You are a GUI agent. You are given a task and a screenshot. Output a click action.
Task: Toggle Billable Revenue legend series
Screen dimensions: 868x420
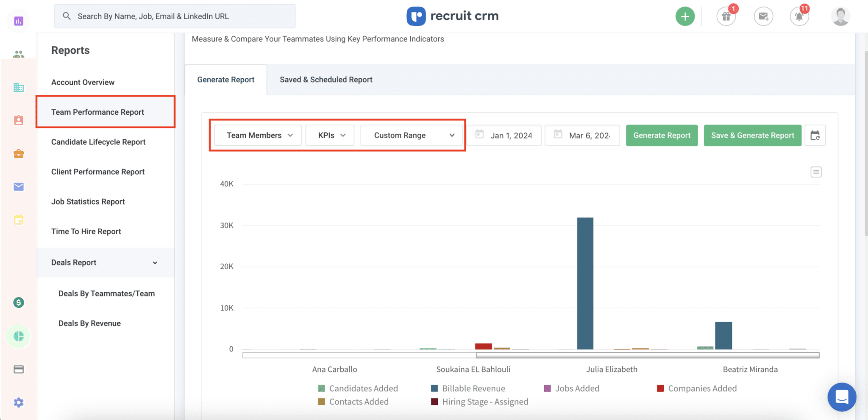pyautogui.click(x=473, y=388)
